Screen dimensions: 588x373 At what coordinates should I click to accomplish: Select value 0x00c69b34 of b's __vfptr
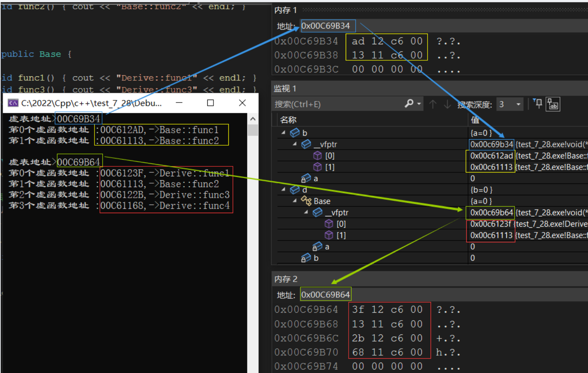[x=491, y=144]
